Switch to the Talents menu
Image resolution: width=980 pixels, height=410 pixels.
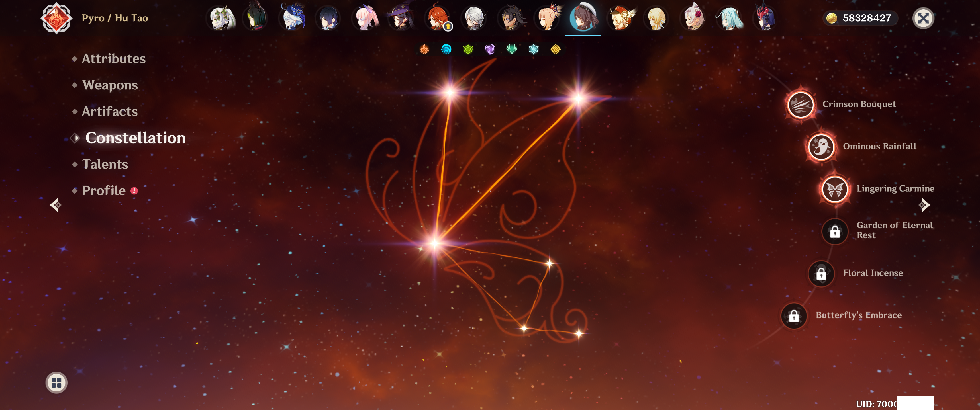pos(105,164)
